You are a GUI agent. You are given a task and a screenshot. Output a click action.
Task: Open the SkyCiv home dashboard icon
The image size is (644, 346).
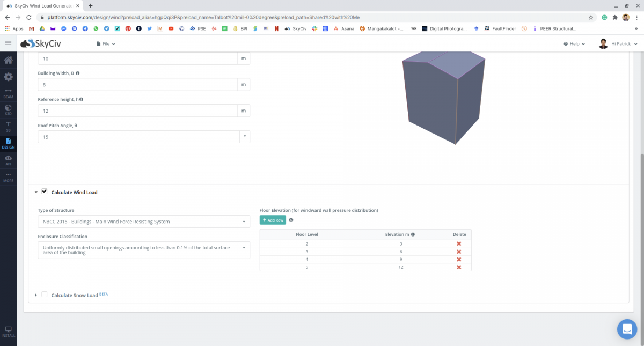coord(8,60)
